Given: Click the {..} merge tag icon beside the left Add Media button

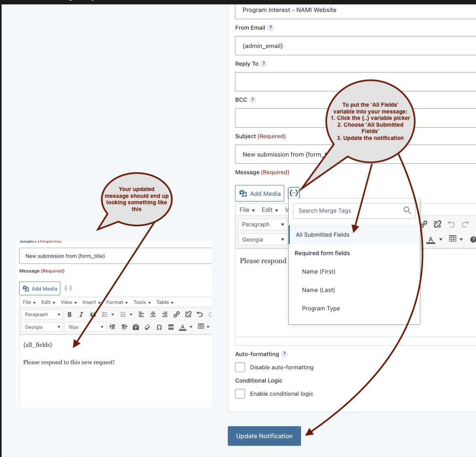Looking at the screenshot, I should [68, 288].
